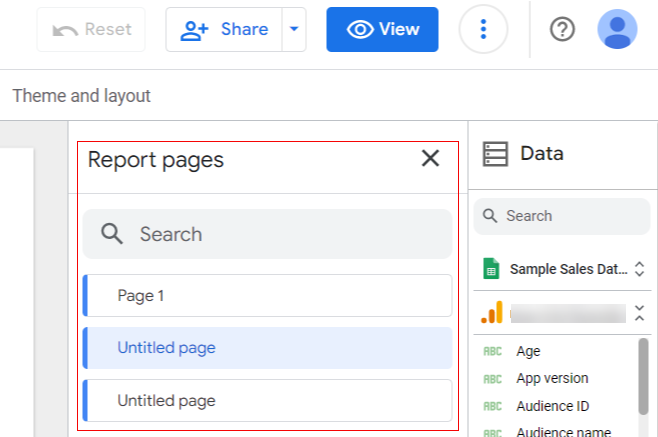658x437 pixels.
Task: Focus the Report pages search field
Action: click(267, 234)
